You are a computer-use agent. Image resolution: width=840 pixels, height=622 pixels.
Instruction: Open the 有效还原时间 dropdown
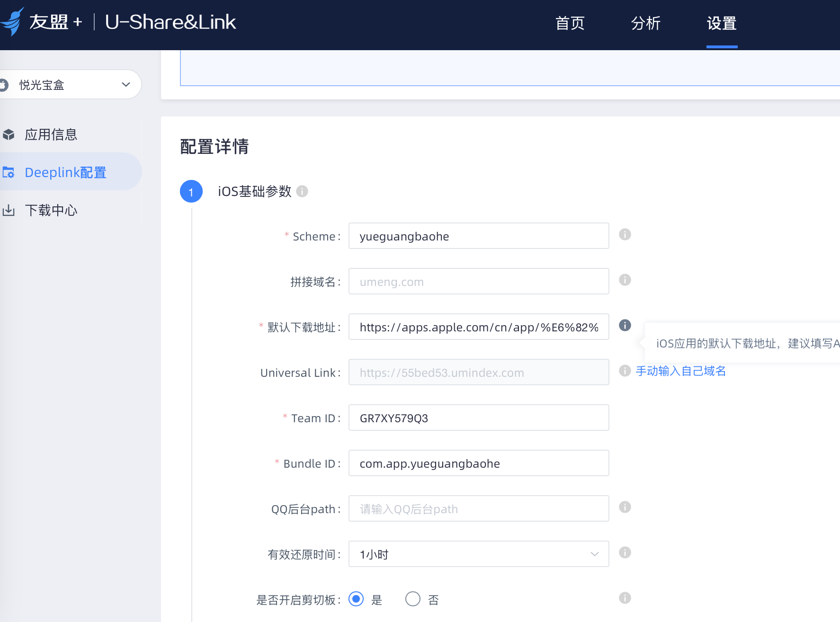click(478, 554)
